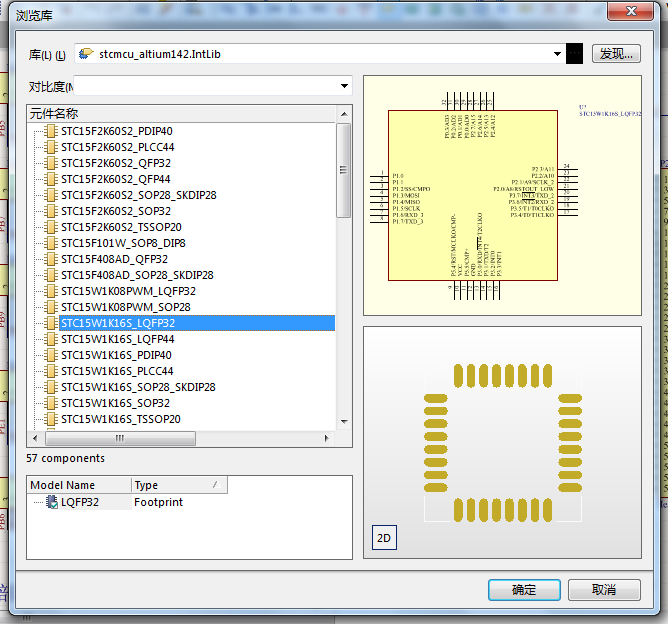The height and width of the screenshot is (624, 668).
Task: Select the LQFP32 model name row
Action: pyautogui.click(x=80, y=502)
